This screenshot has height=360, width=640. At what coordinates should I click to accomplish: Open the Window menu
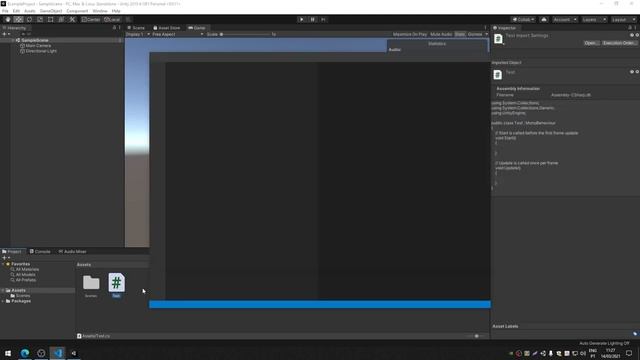(x=100, y=11)
